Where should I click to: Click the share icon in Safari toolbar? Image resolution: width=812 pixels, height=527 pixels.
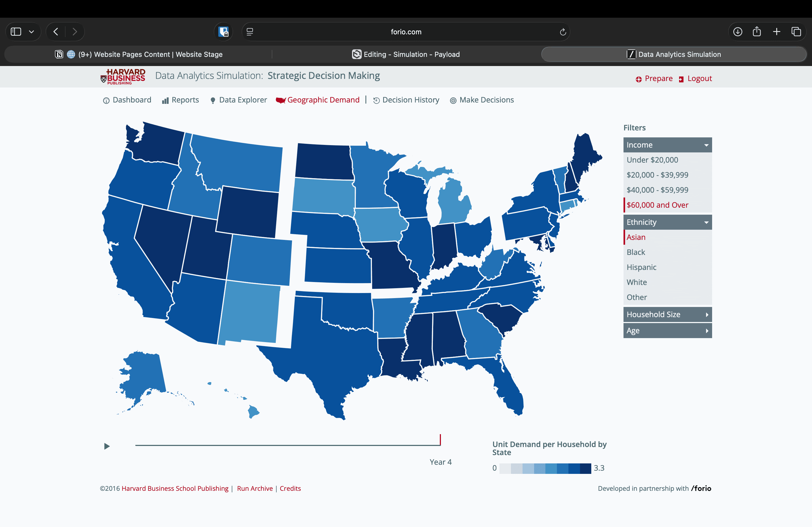coord(756,32)
